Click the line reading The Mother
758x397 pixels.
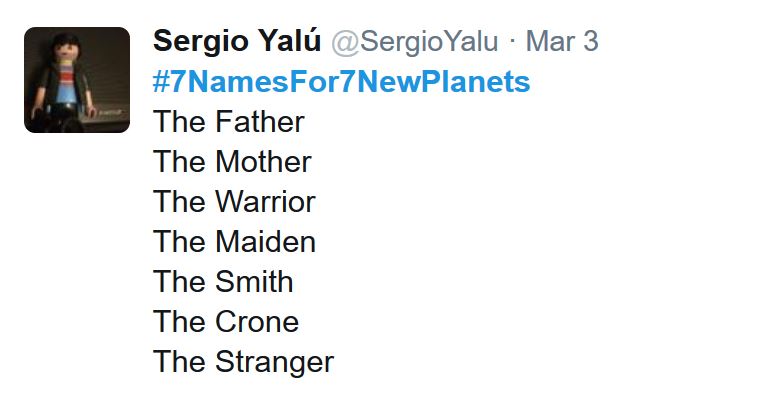[x=232, y=162]
